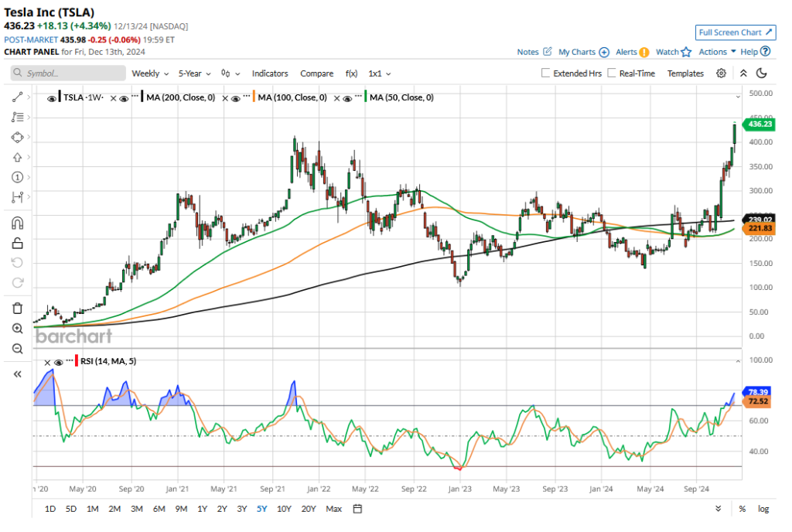
Task: Enable the Extended Hrs checkbox
Action: tap(546, 73)
